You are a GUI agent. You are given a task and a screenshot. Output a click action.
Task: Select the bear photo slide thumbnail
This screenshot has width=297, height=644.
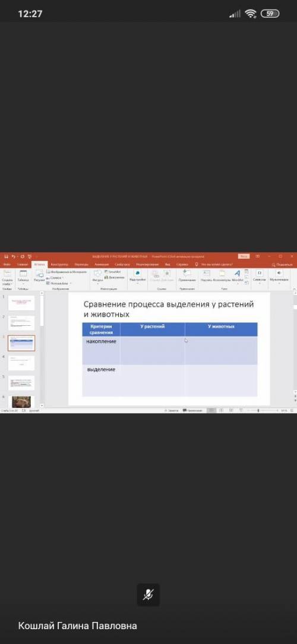21,401
